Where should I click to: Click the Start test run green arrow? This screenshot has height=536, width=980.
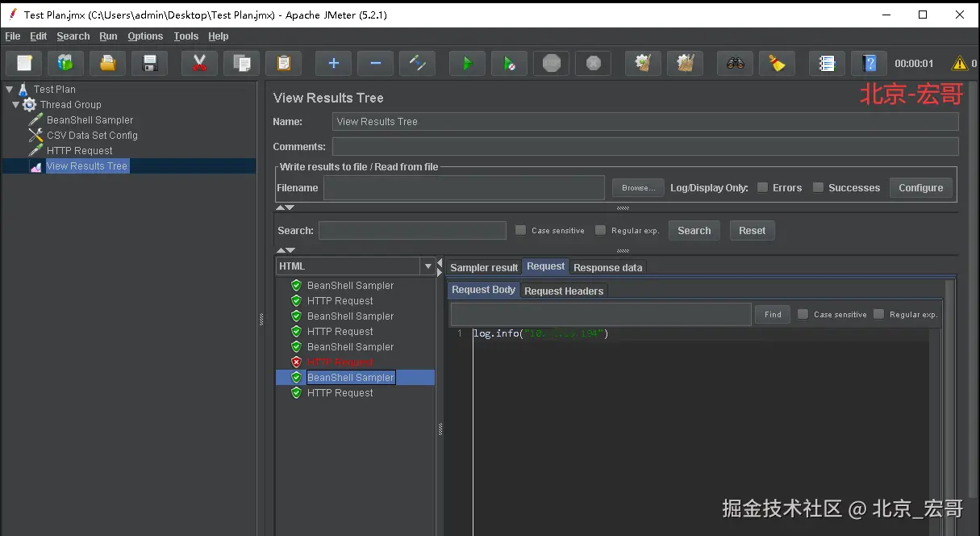[x=467, y=63]
